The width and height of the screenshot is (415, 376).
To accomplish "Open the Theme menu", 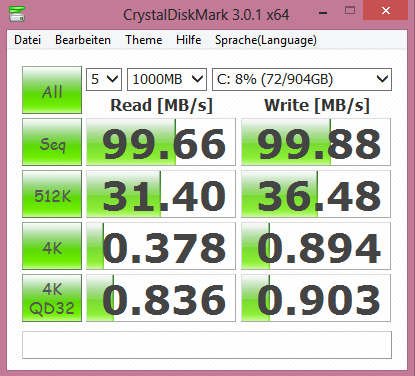I will point(144,40).
